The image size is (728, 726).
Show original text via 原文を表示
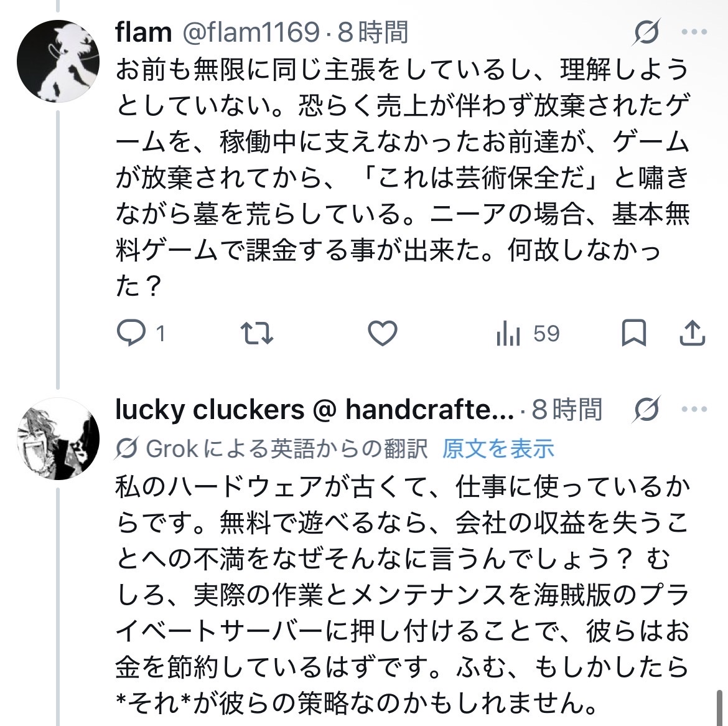498,448
